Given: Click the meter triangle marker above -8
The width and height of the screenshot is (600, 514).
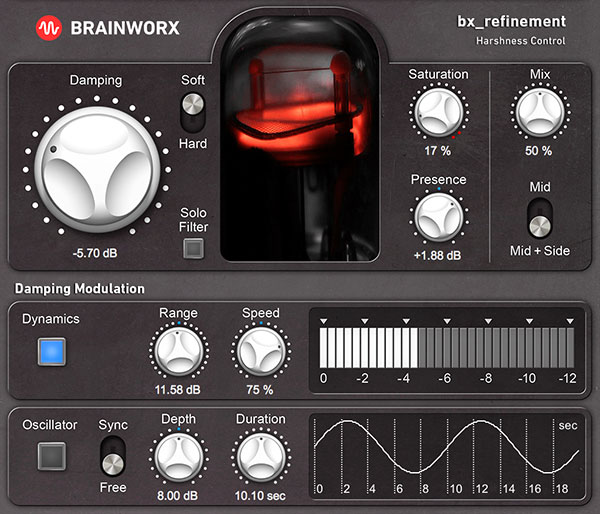Looking at the screenshot, I should click(488, 321).
